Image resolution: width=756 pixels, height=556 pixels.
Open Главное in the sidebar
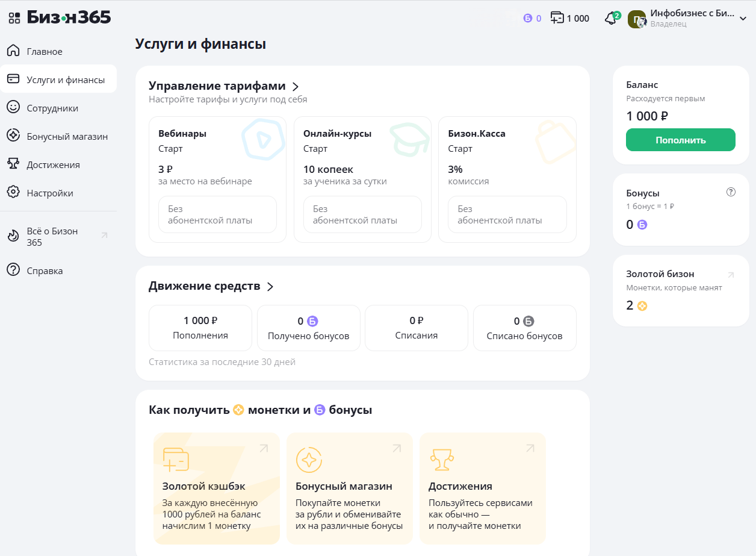(45, 52)
